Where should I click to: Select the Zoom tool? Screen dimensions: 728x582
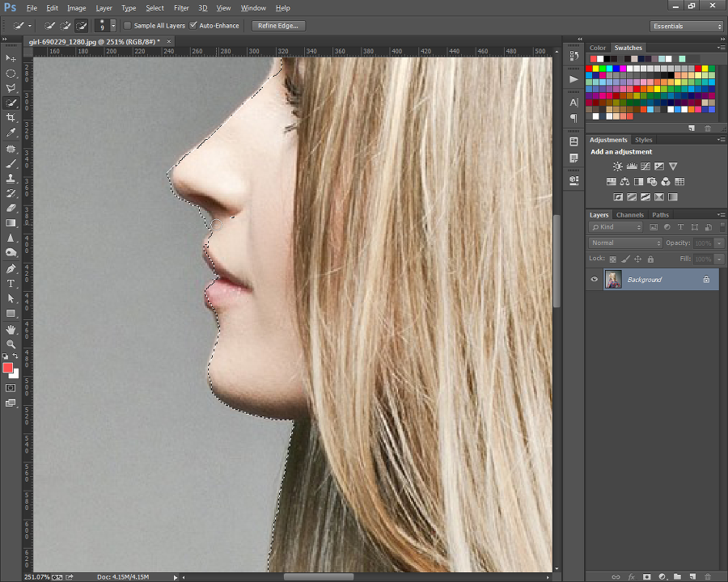pyautogui.click(x=11, y=344)
